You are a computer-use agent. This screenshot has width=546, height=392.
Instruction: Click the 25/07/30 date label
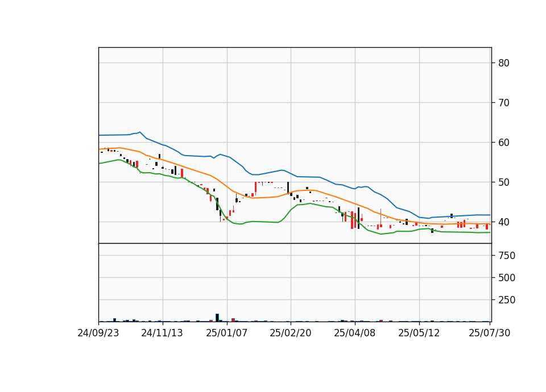[x=490, y=333]
